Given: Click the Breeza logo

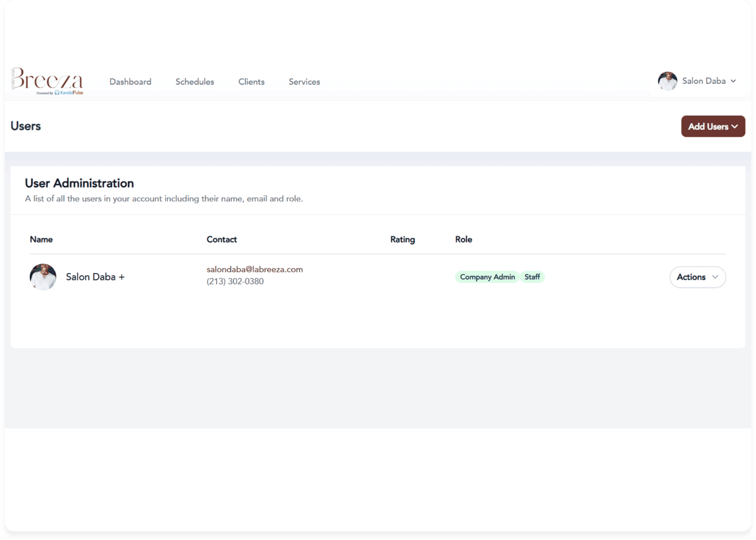Looking at the screenshot, I should 47,81.
